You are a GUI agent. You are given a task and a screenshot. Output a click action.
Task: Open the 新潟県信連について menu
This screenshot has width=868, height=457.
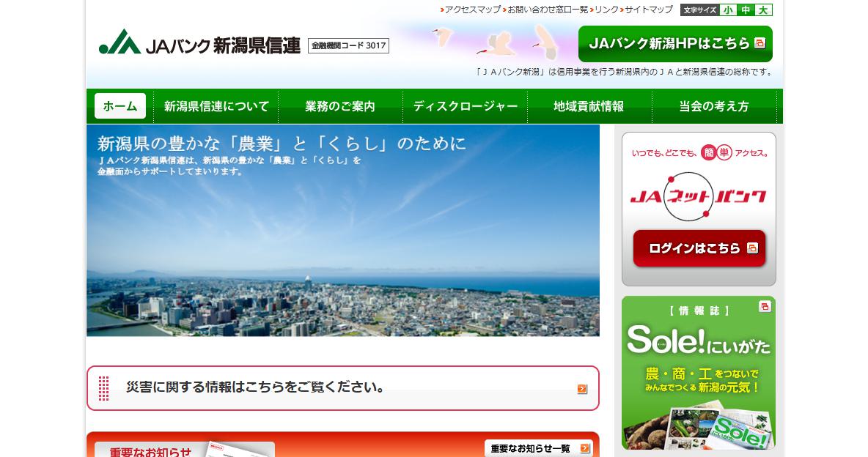click(216, 106)
